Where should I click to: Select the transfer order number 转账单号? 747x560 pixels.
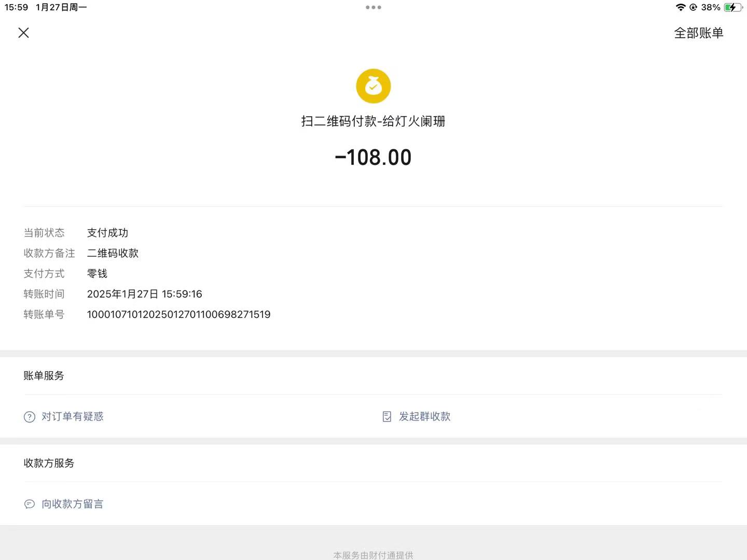pos(178,315)
